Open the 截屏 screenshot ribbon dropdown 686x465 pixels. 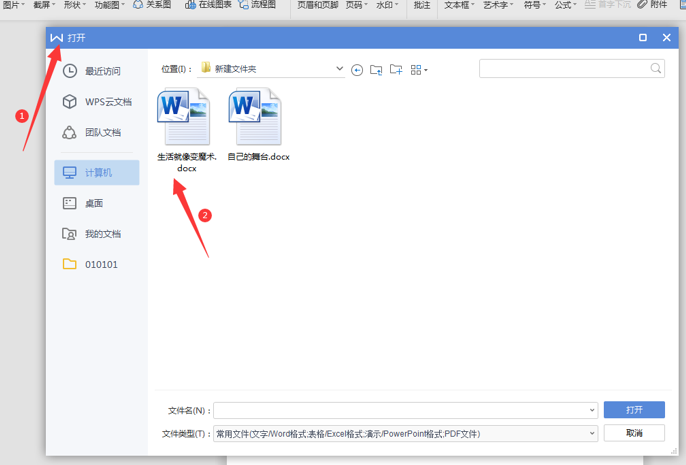pyautogui.click(x=44, y=5)
